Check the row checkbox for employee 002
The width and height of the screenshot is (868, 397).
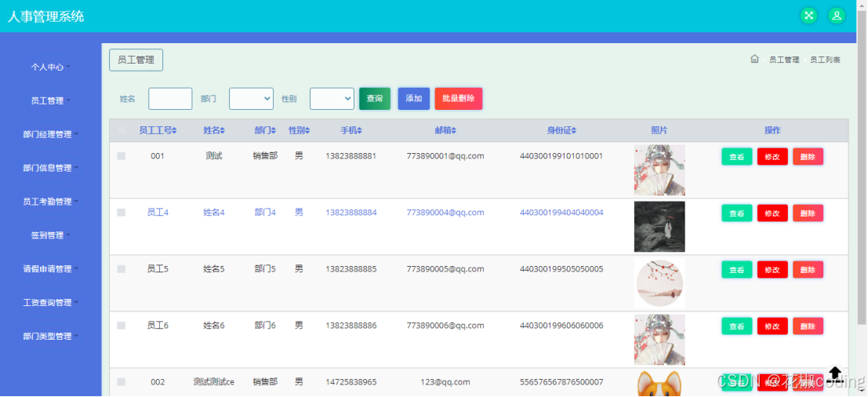coord(122,382)
